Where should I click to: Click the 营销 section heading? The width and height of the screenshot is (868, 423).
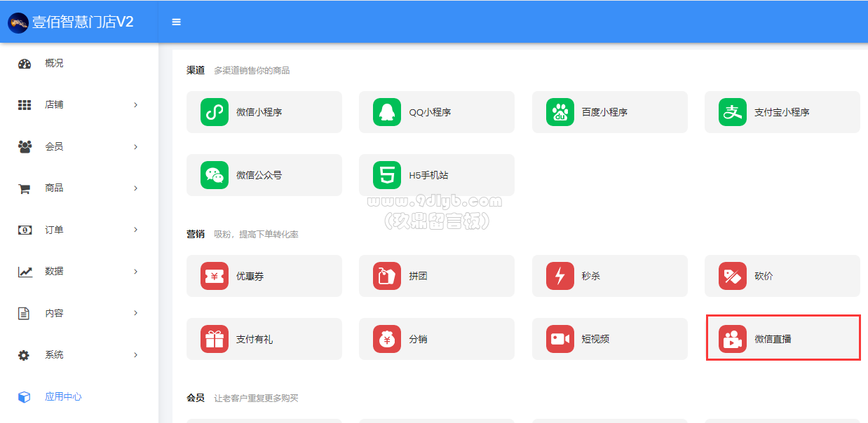coord(196,234)
